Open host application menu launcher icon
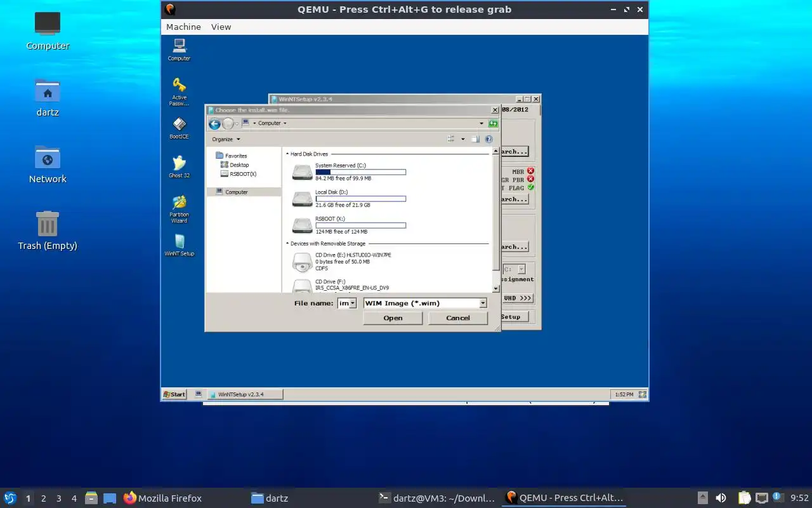Image resolution: width=812 pixels, height=508 pixels. tap(10, 498)
